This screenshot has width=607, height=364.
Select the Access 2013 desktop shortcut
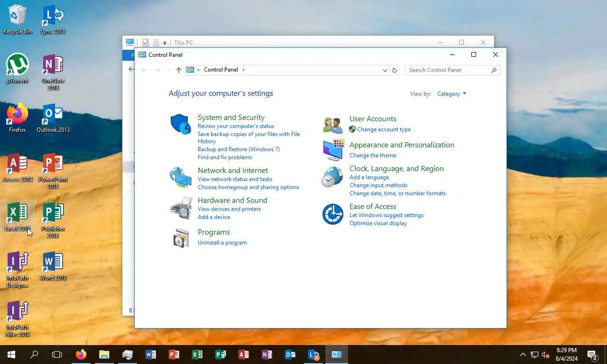[18, 167]
